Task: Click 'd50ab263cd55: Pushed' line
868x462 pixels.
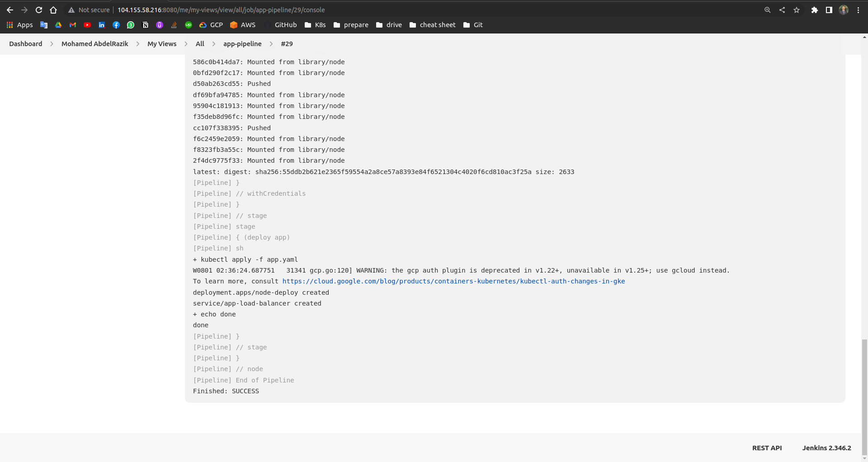Action: pyautogui.click(x=232, y=84)
